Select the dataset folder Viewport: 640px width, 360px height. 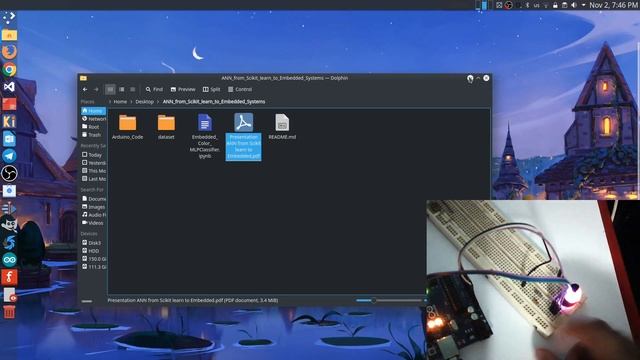166,127
